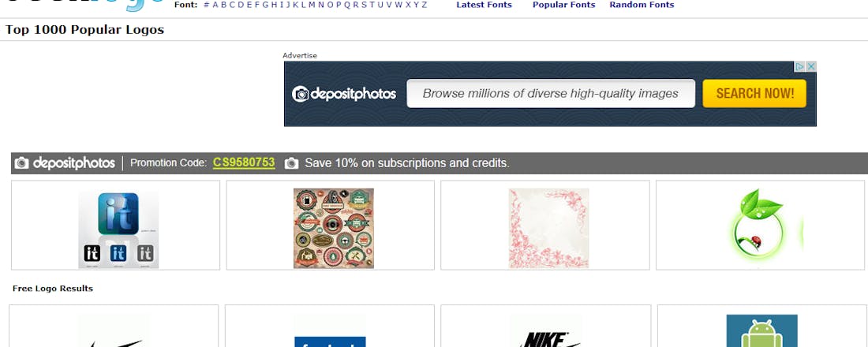Image resolution: width=868 pixels, height=347 pixels.
Task: Close the Depositphotos banner ad using X
Action: point(811,66)
